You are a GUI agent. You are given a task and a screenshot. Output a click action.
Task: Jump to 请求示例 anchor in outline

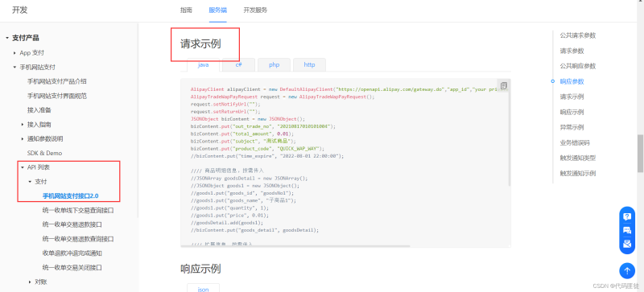[572, 97]
